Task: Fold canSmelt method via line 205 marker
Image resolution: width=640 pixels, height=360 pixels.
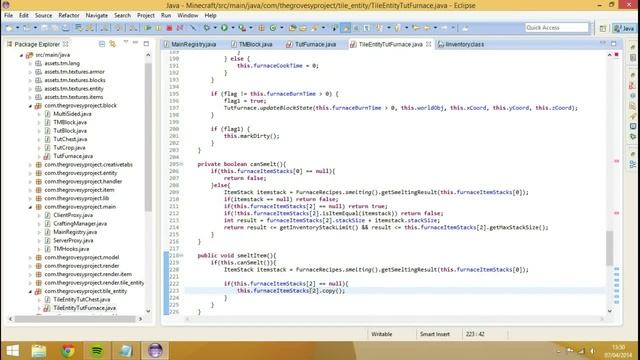Action: [x=181, y=164]
